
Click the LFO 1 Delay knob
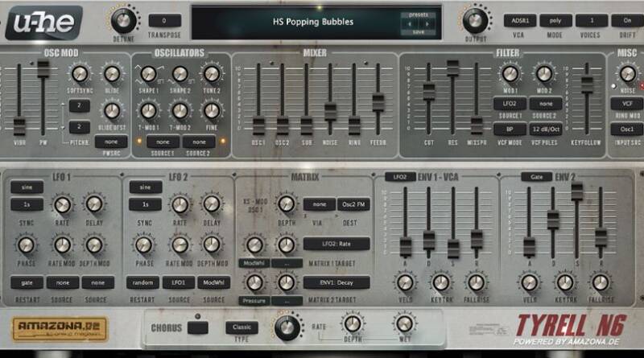(94, 204)
